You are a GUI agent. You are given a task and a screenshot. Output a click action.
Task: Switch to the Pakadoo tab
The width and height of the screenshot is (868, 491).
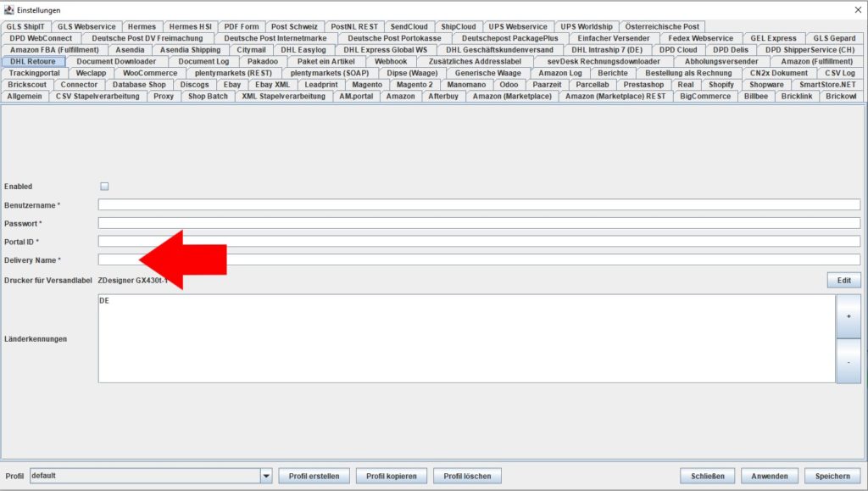(x=263, y=61)
